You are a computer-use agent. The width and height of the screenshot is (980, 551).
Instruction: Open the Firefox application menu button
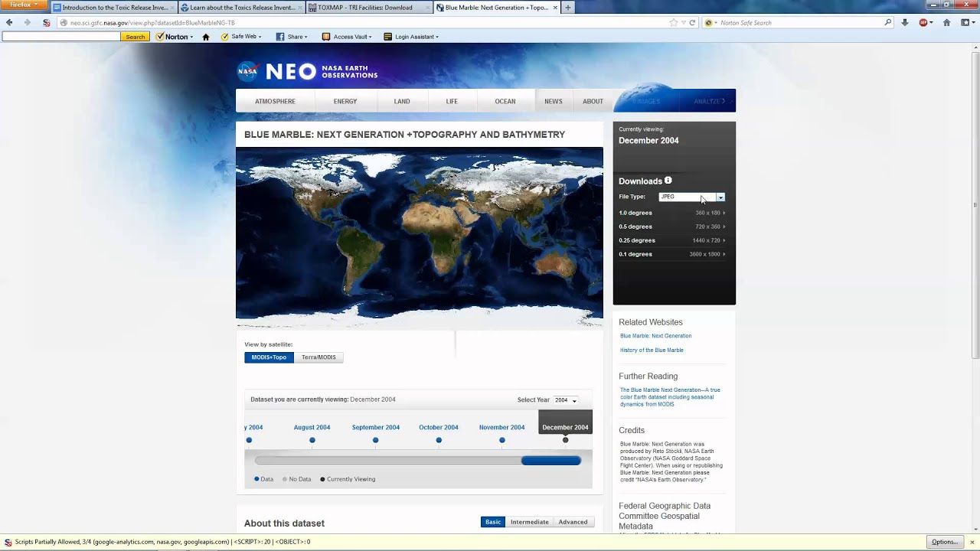(x=24, y=5)
